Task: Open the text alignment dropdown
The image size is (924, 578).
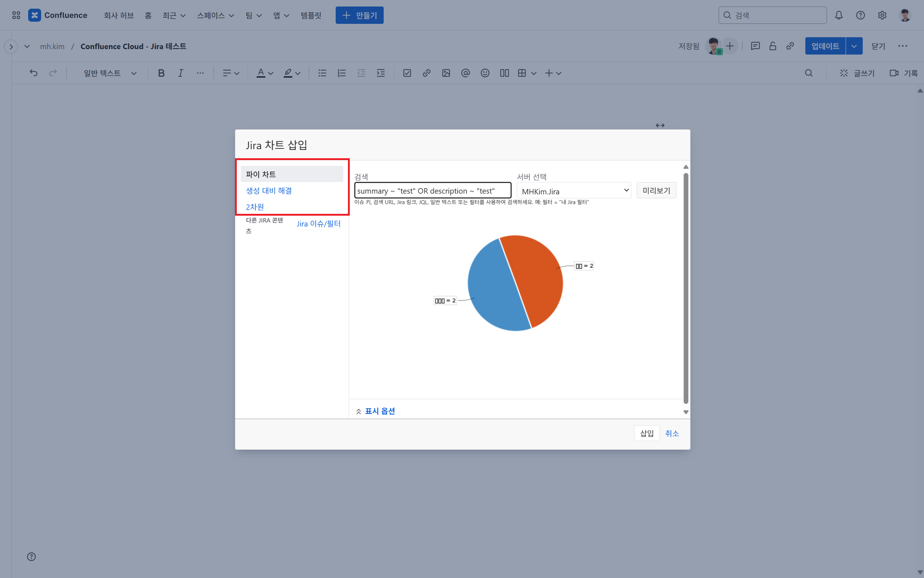Action: pyautogui.click(x=231, y=73)
